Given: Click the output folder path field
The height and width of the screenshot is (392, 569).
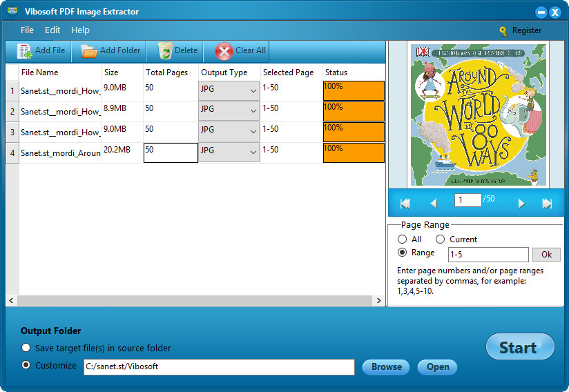Looking at the screenshot, I should 219,367.
